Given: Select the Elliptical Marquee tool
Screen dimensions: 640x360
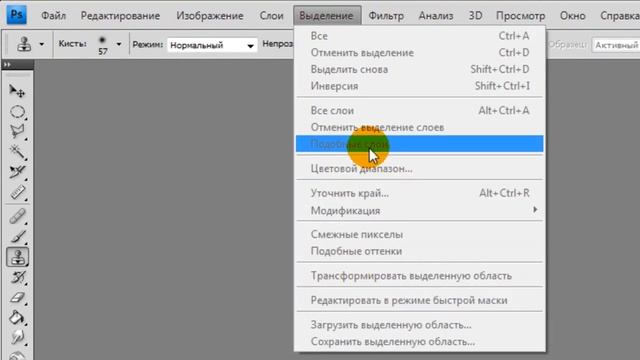Looking at the screenshot, I should [17, 111].
